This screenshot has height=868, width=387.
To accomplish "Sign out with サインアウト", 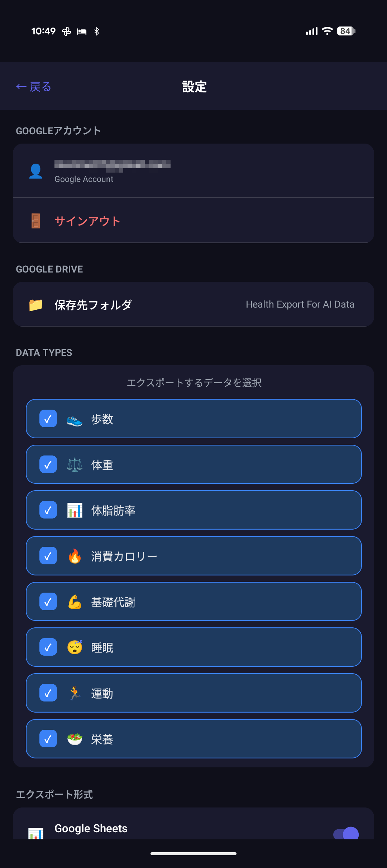I will (x=87, y=221).
